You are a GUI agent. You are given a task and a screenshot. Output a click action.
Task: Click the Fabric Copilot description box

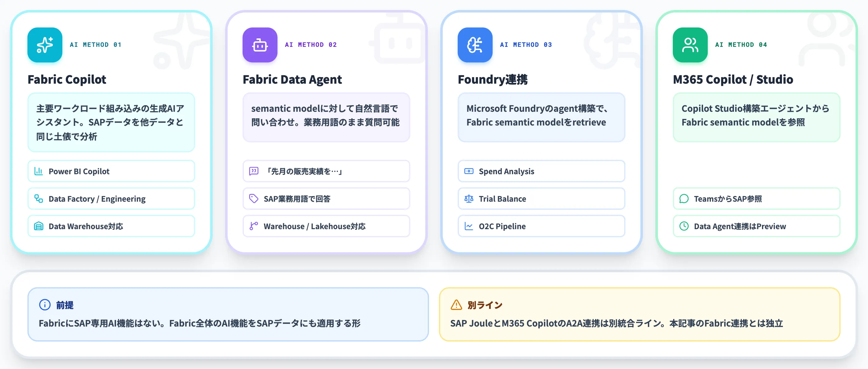point(111,122)
